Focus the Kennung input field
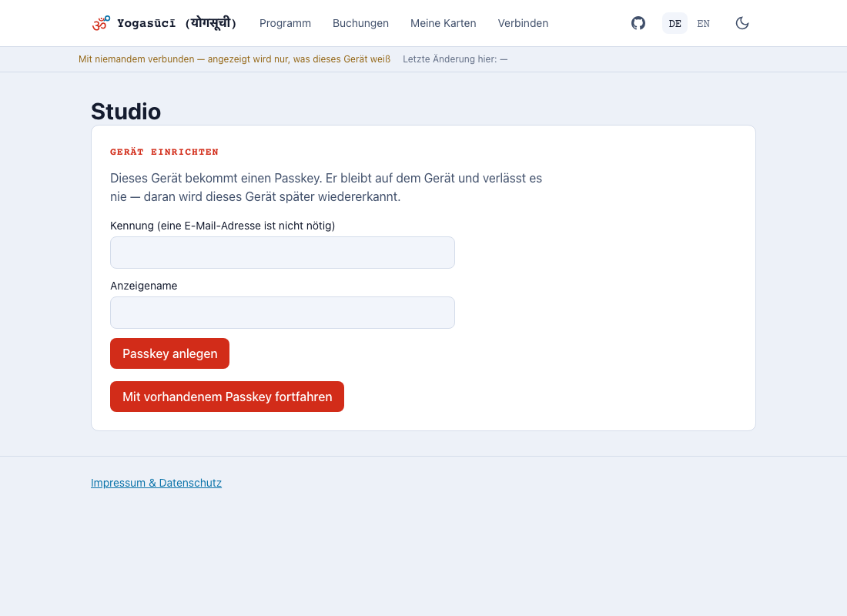 click(x=283, y=253)
